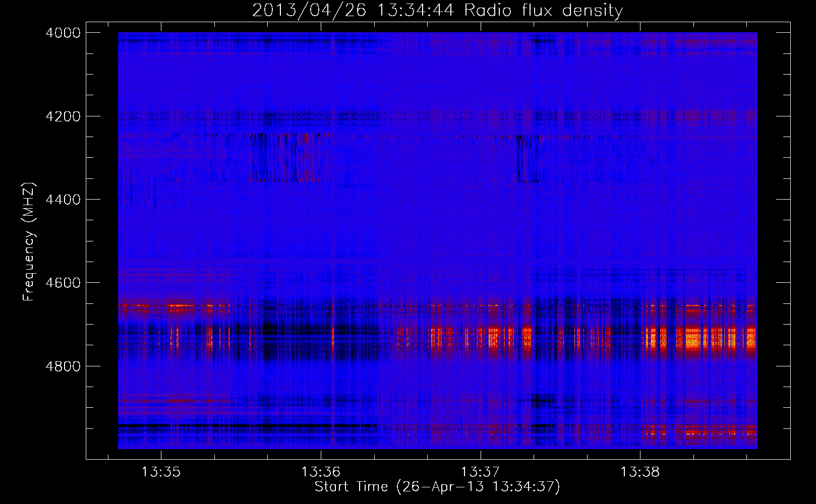The height and width of the screenshot is (504, 816).
Task: Select the 4200 frequency axis label
Action: pos(63,116)
